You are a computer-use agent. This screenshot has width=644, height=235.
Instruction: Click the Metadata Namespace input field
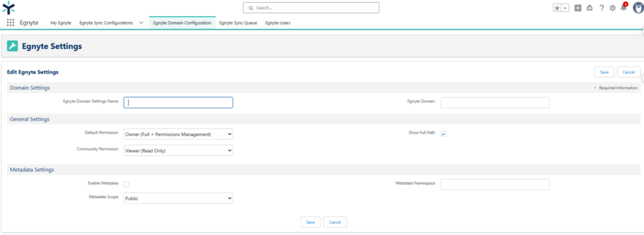coord(495,185)
